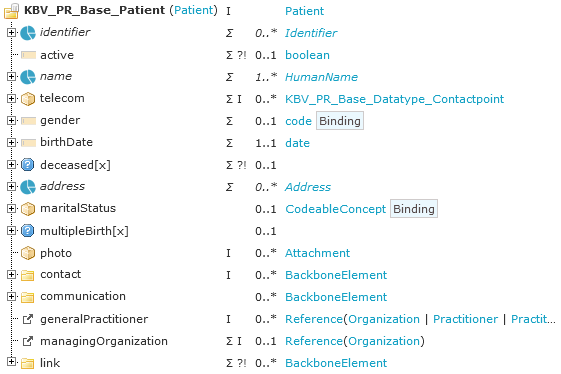Open the KBV_PR_Base_Datatype_Contactpoint type link
Image resolution: width=561 pixels, height=374 pixels.
click(394, 99)
